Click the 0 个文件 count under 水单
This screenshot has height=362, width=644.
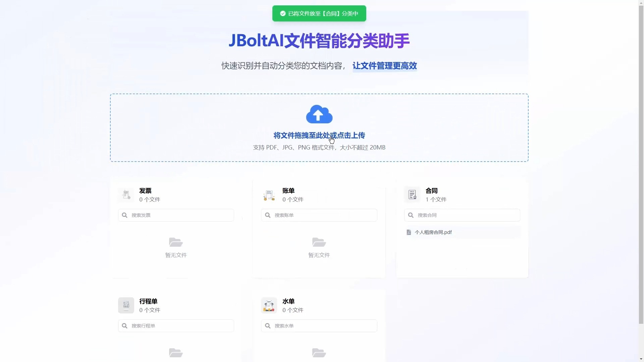point(293,310)
